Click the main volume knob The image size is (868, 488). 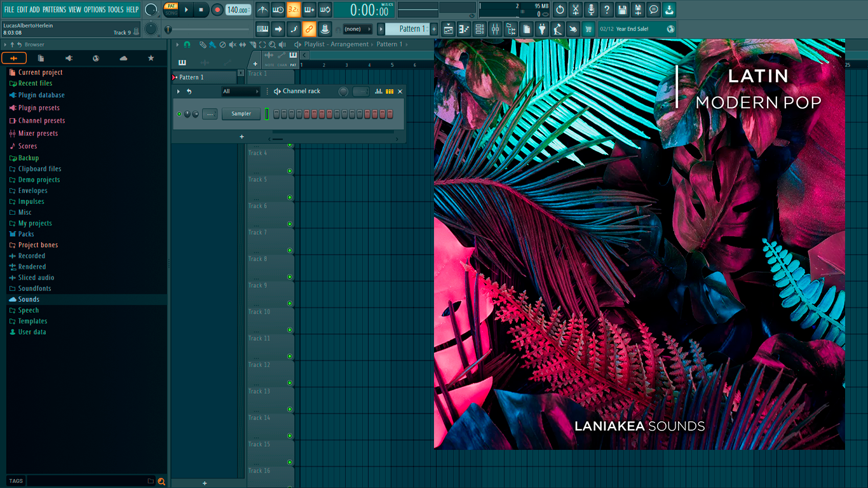(151, 10)
